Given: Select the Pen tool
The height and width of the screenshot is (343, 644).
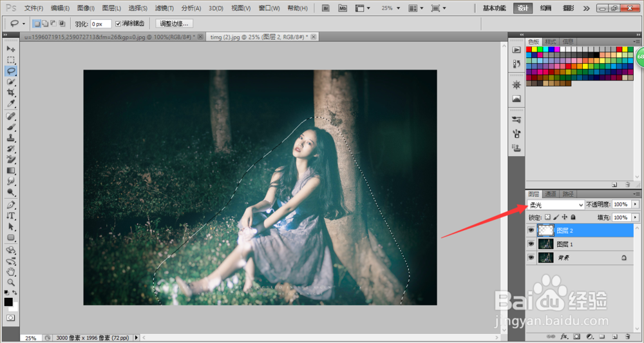Looking at the screenshot, I should pyautogui.click(x=11, y=205).
